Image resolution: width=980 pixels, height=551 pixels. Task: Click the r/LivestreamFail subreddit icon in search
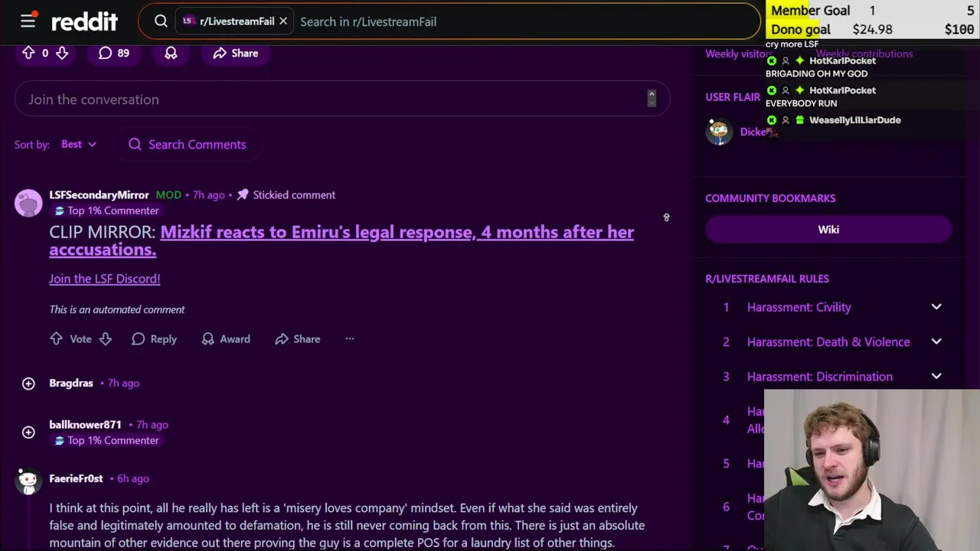(x=188, y=21)
